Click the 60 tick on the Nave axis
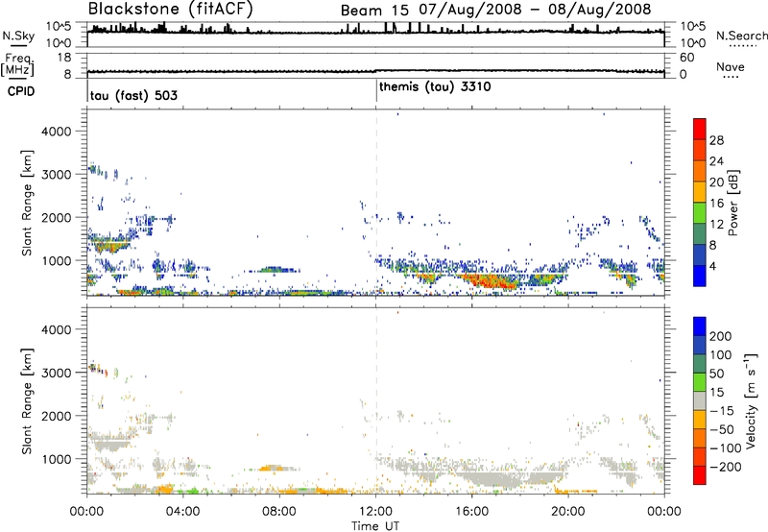Image resolution: width=768 pixels, height=532 pixels. tap(687, 58)
